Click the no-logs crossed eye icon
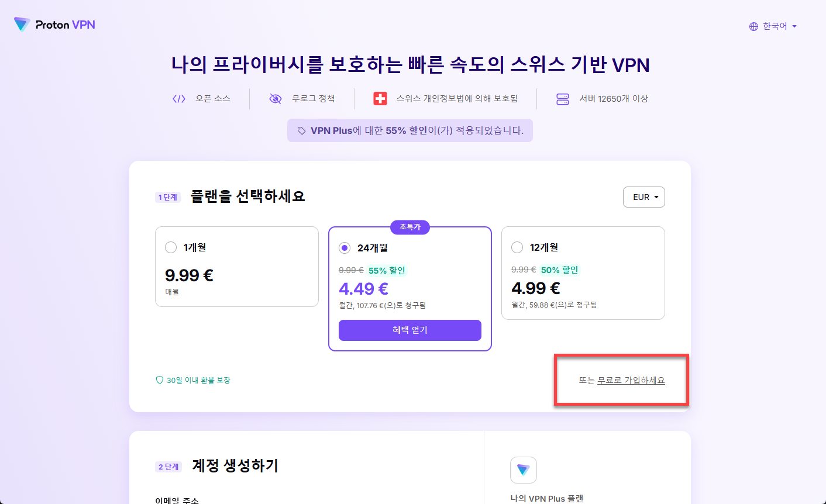This screenshot has height=504, width=826. pos(276,99)
